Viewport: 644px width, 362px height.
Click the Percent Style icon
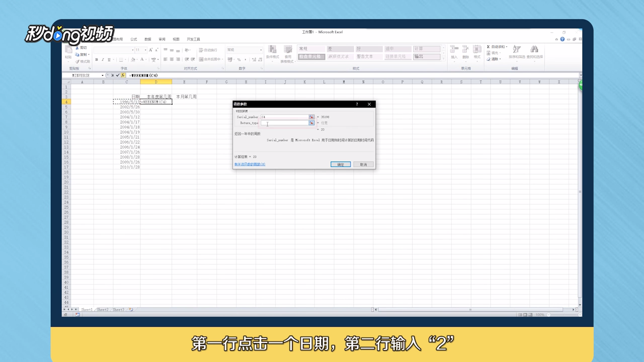(x=238, y=59)
